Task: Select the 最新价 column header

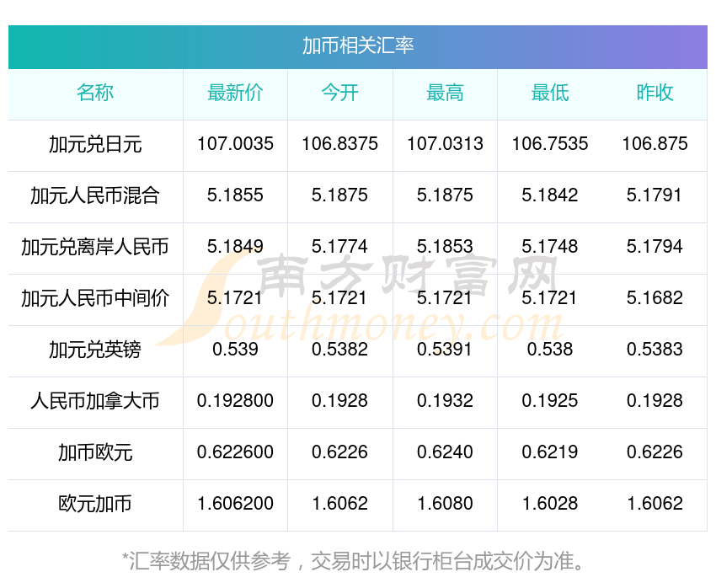Action: tap(235, 93)
